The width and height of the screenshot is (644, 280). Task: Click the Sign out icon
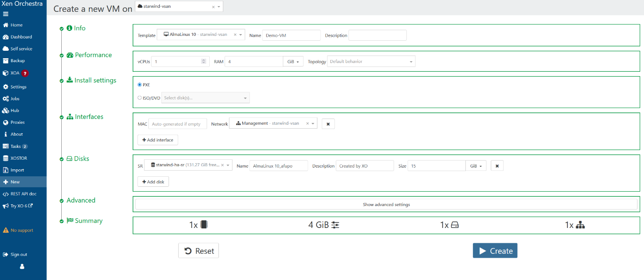coord(6,255)
